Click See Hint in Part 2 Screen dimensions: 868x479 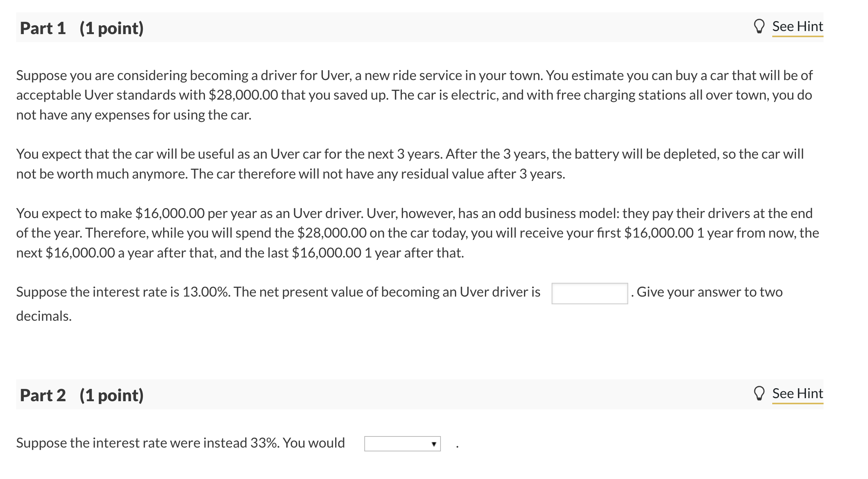(x=797, y=392)
